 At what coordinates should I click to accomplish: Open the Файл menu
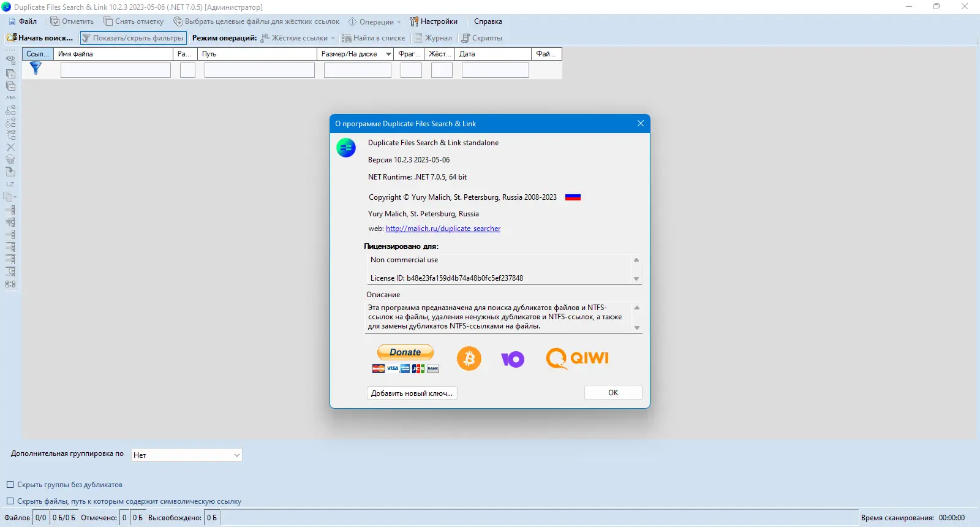[x=23, y=21]
